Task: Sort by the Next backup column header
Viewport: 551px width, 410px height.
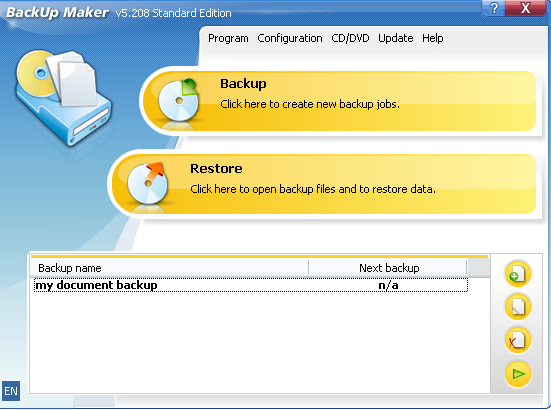Action: tap(388, 268)
